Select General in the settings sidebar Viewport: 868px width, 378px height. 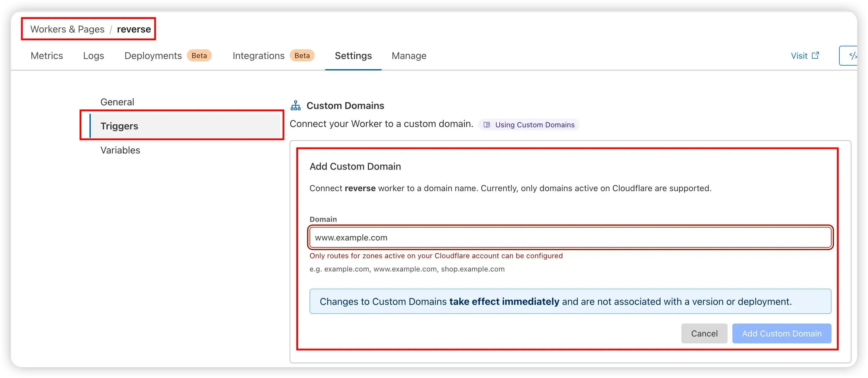[117, 102]
